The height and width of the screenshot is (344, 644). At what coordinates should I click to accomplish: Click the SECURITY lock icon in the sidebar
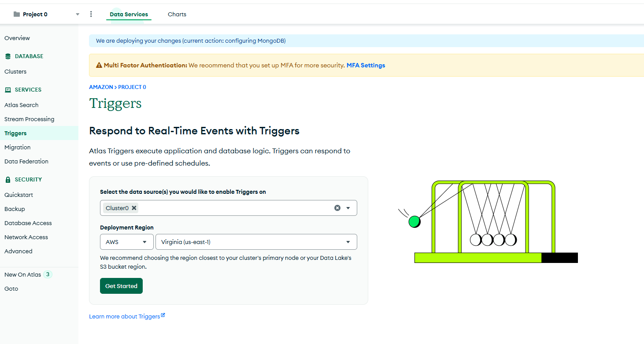tap(7, 179)
